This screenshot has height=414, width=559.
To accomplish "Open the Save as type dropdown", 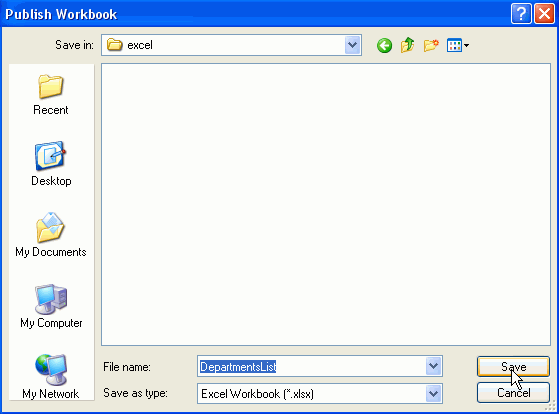I will [433, 394].
